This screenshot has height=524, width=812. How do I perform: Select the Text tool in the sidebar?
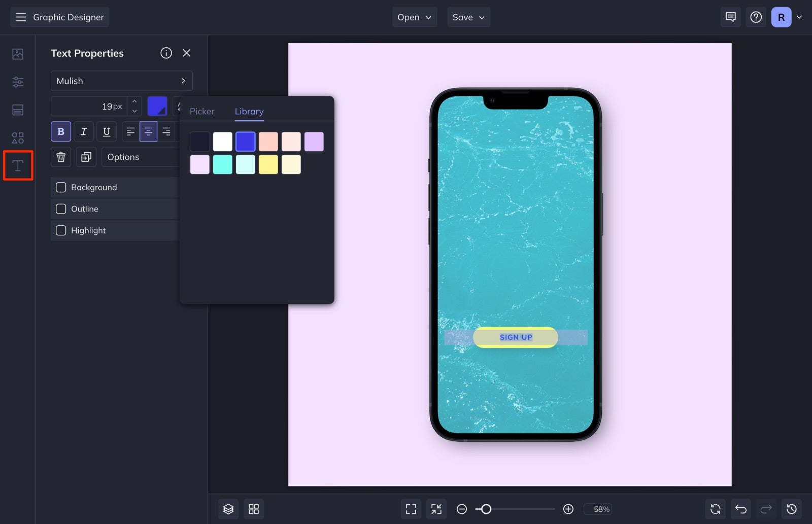(x=18, y=165)
